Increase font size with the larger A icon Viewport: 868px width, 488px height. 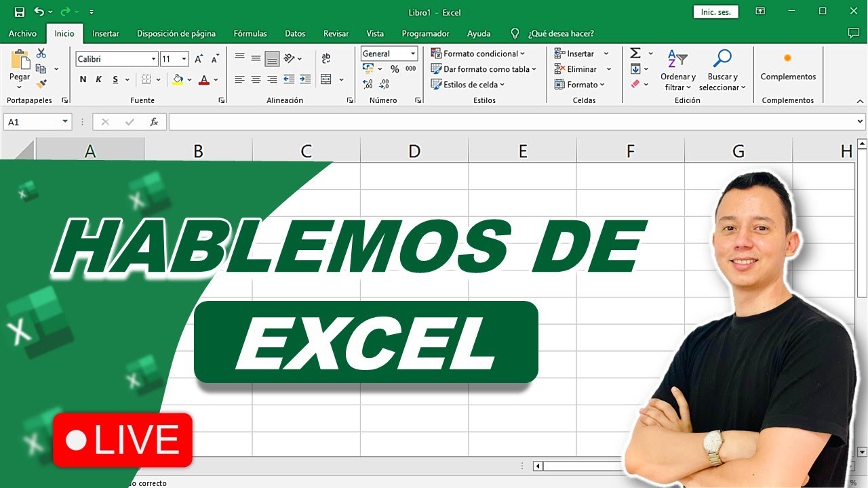[199, 60]
